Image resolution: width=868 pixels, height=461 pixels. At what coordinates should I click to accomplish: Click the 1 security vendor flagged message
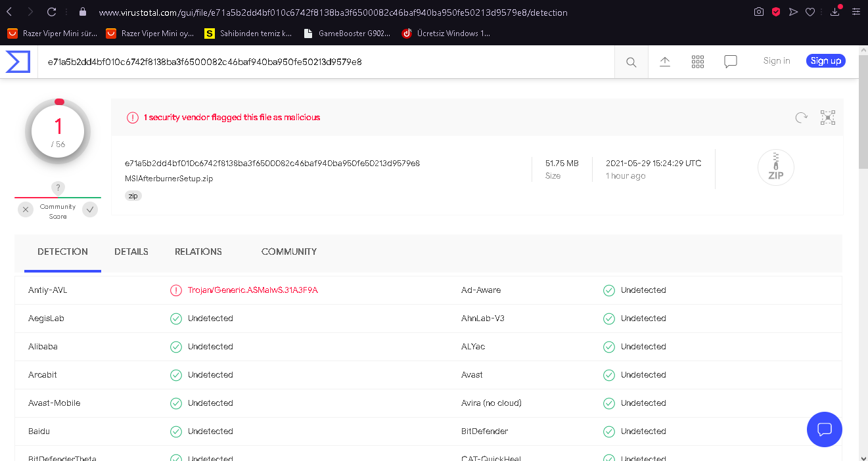[232, 118]
